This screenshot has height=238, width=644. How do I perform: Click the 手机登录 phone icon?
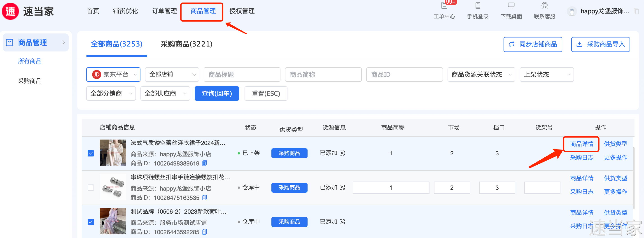click(x=478, y=6)
